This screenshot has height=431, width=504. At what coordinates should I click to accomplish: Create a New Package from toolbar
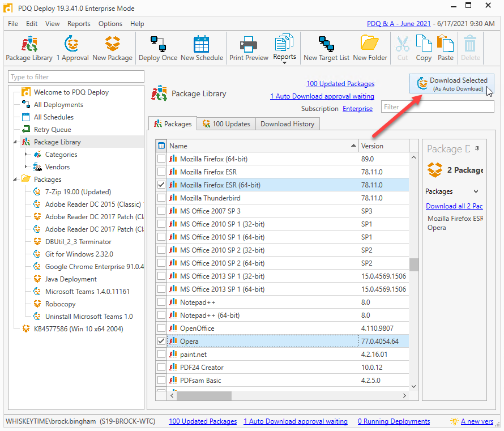113,48
